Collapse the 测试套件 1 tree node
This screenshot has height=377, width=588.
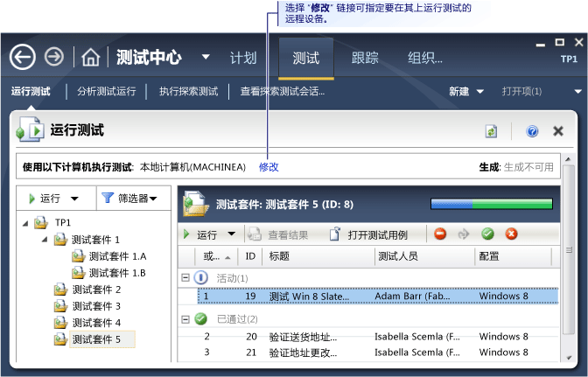point(45,239)
